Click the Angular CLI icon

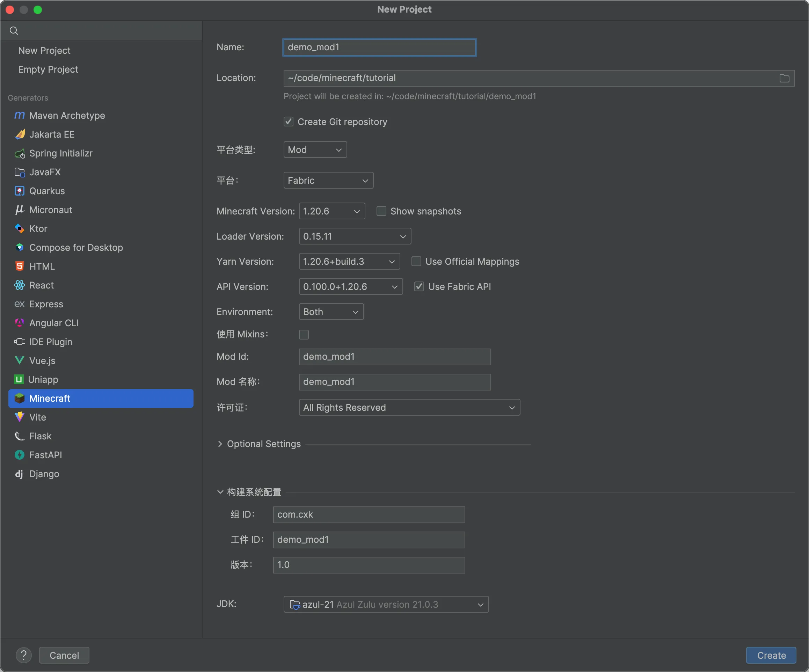(x=19, y=323)
